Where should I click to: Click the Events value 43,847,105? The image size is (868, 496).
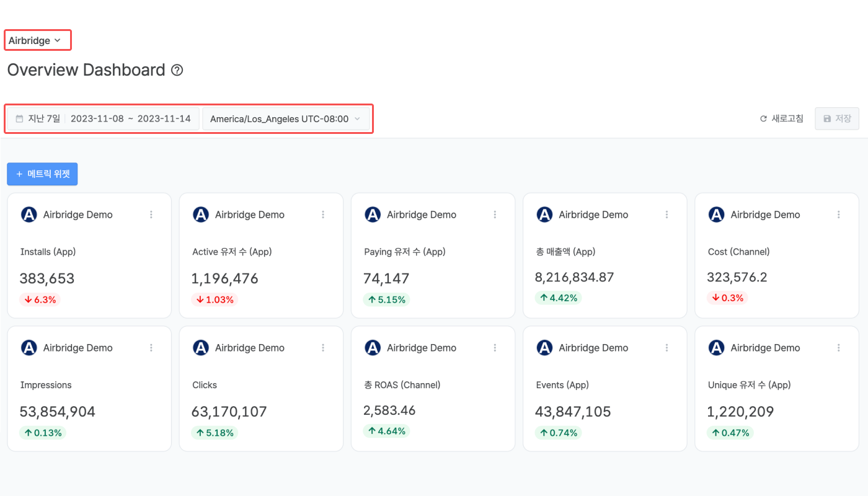pos(573,412)
